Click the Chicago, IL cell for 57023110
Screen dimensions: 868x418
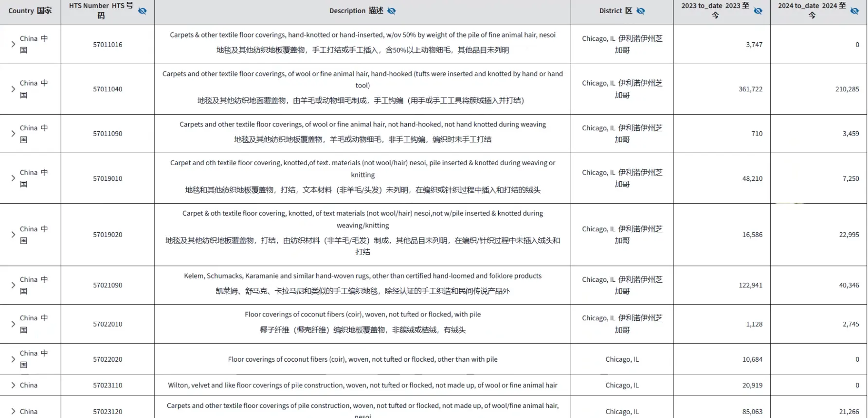pyautogui.click(x=622, y=385)
